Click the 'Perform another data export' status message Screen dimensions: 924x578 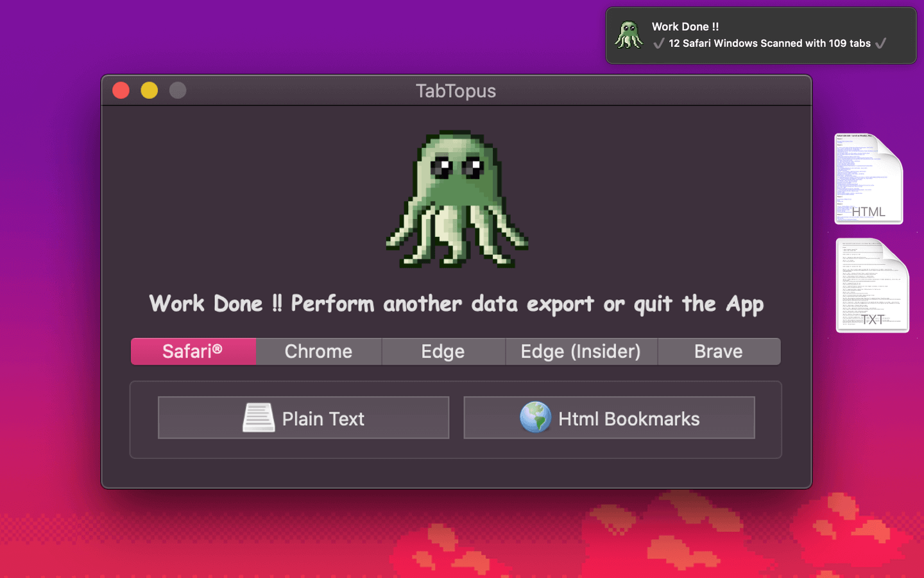[x=456, y=304]
